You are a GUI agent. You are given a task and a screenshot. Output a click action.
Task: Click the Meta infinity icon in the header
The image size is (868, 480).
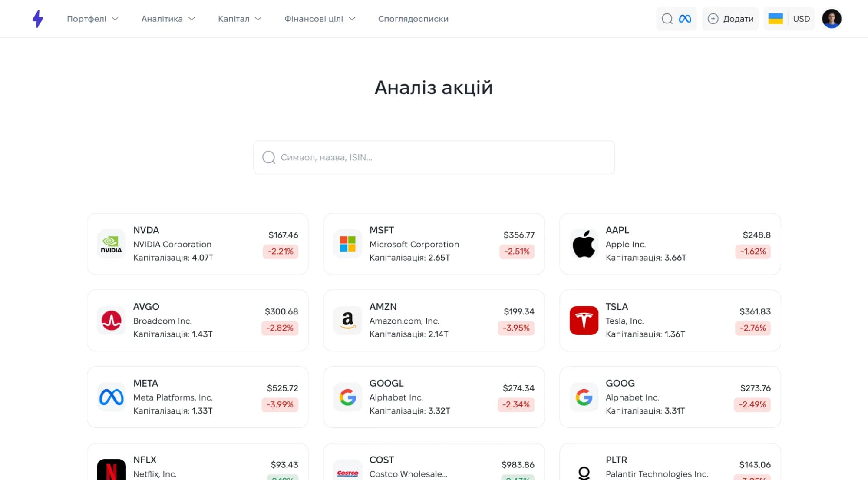click(x=685, y=19)
